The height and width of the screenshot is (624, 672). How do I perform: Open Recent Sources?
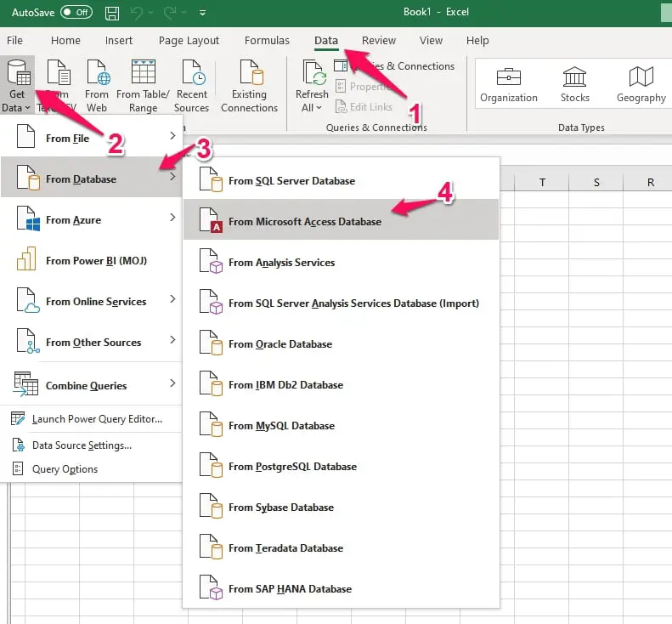pos(191,86)
